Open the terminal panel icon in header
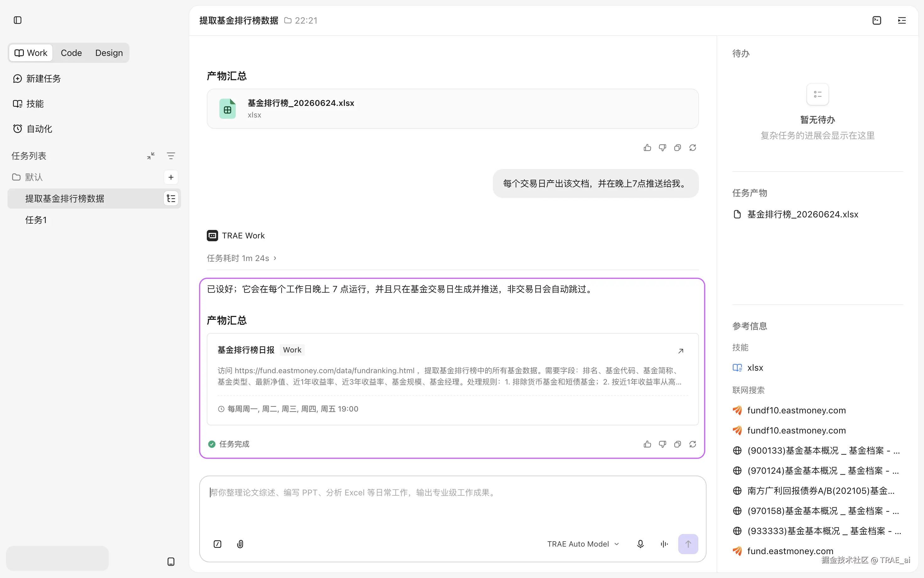The height and width of the screenshot is (578, 924). click(x=877, y=20)
